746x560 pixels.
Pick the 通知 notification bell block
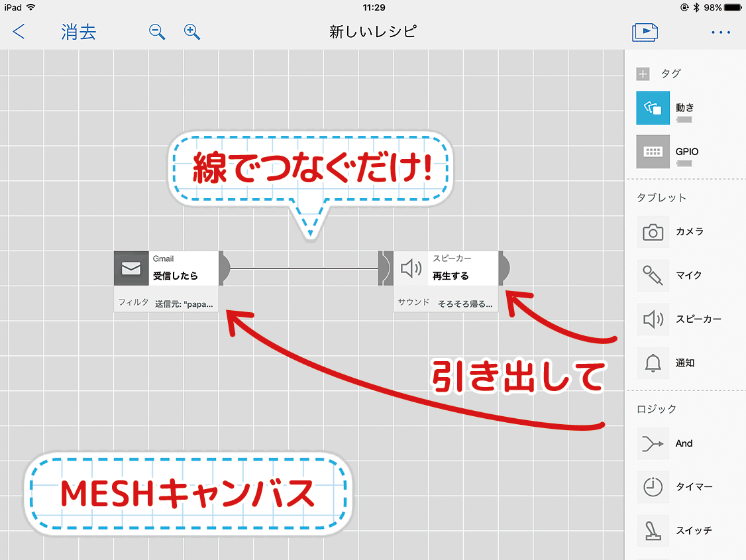653,363
